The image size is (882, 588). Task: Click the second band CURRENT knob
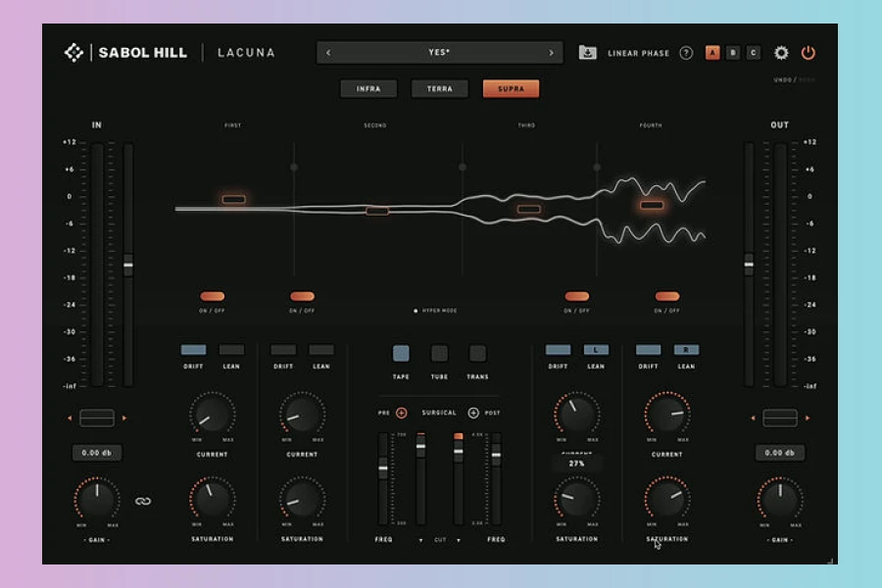302,415
